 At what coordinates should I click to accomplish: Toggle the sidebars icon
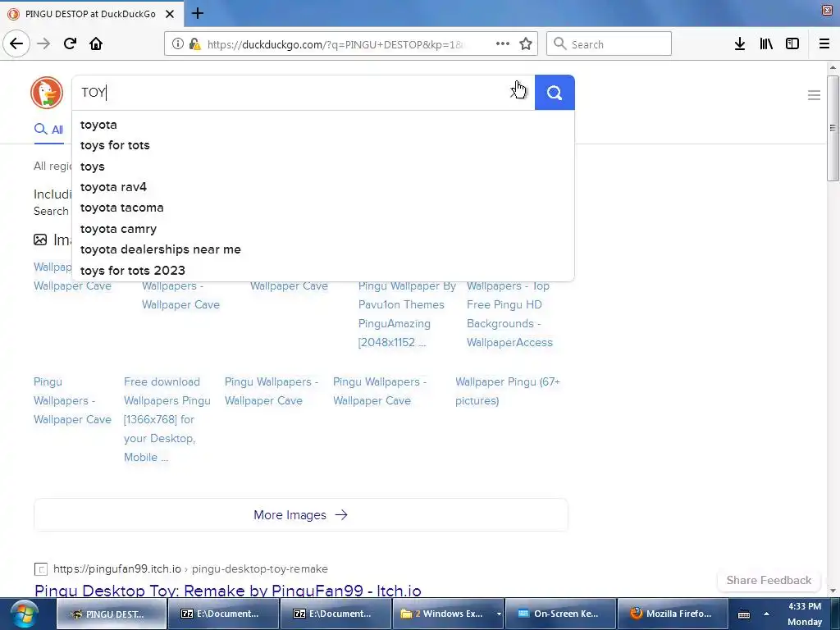coord(792,44)
